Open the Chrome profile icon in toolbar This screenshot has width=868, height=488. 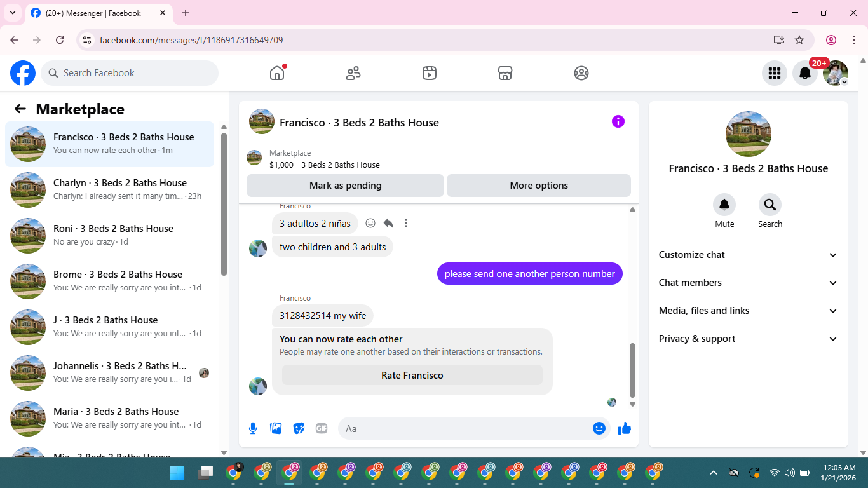point(831,40)
